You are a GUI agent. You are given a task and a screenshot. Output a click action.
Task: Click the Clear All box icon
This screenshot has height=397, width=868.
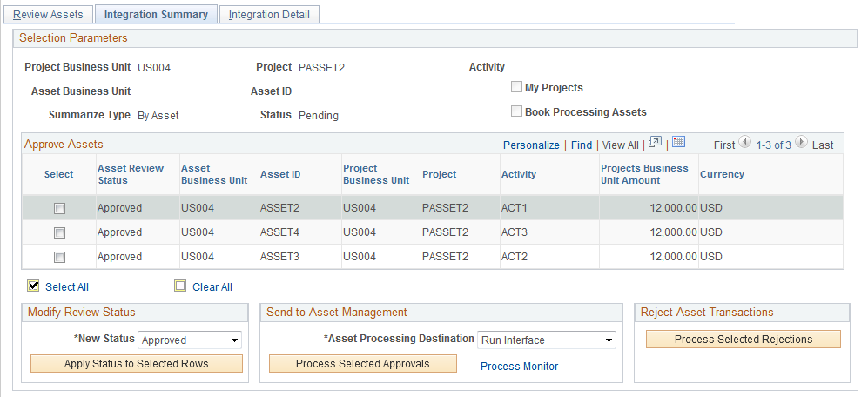(x=180, y=286)
